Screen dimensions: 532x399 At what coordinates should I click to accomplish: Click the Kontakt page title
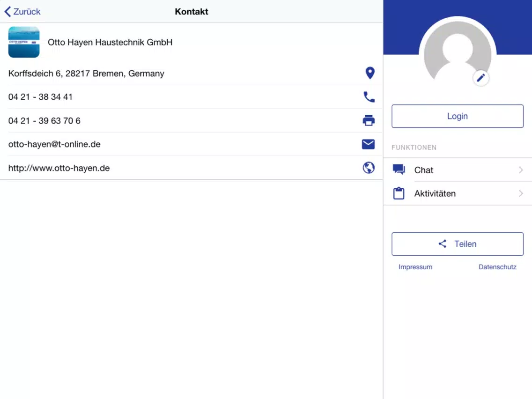pyautogui.click(x=192, y=12)
